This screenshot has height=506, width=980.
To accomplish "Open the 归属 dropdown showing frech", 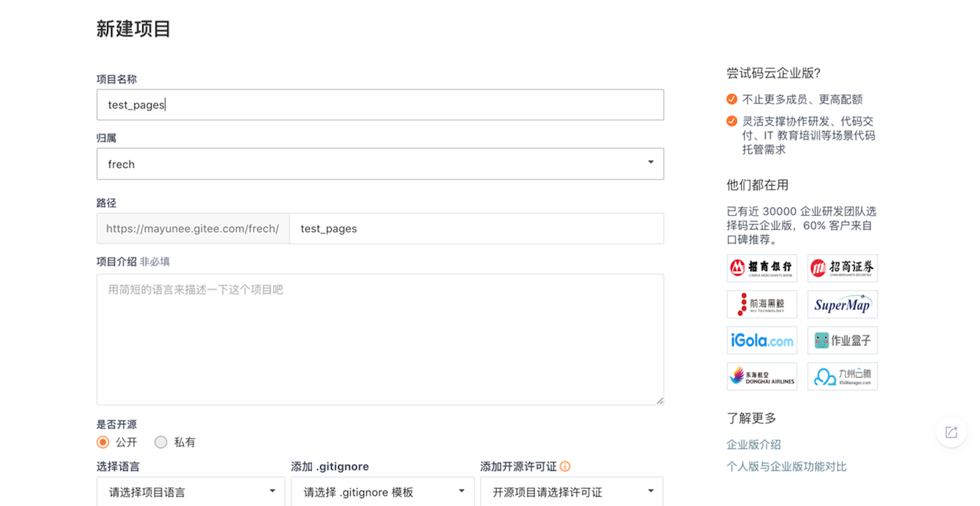I will 380,163.
